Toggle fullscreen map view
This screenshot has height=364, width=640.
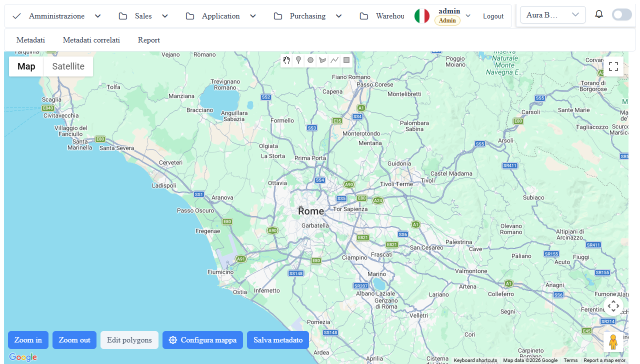tap(613, 66)
